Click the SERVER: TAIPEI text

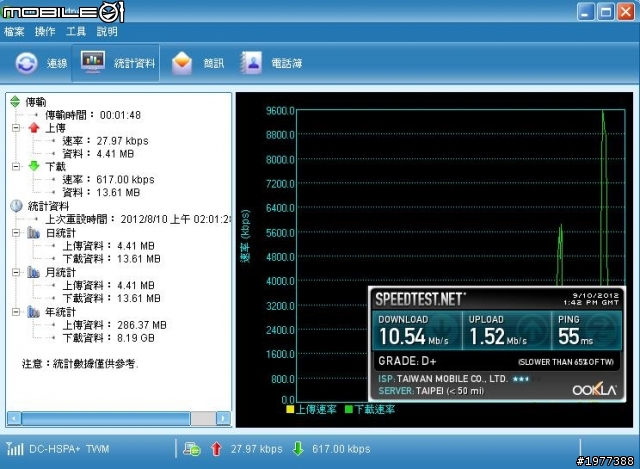coord(431,391)
